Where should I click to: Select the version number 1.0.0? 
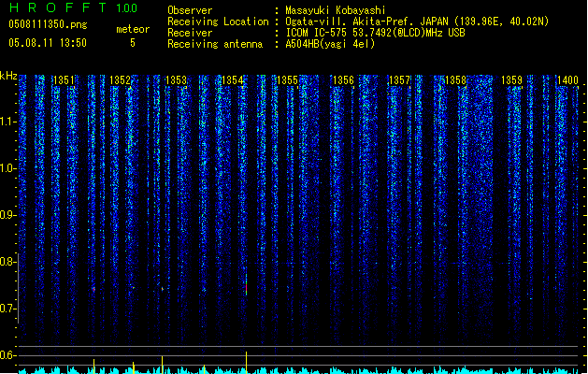click(127, 8)
